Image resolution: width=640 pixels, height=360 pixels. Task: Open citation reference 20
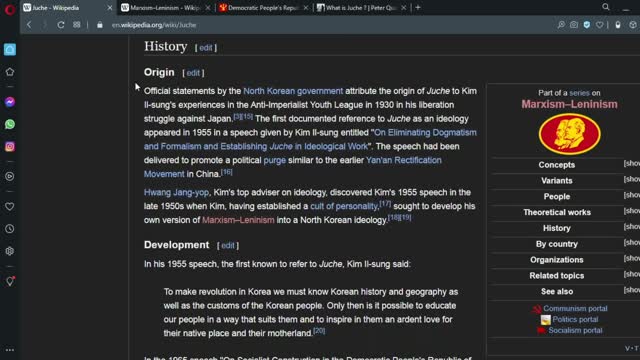(319, 331)
